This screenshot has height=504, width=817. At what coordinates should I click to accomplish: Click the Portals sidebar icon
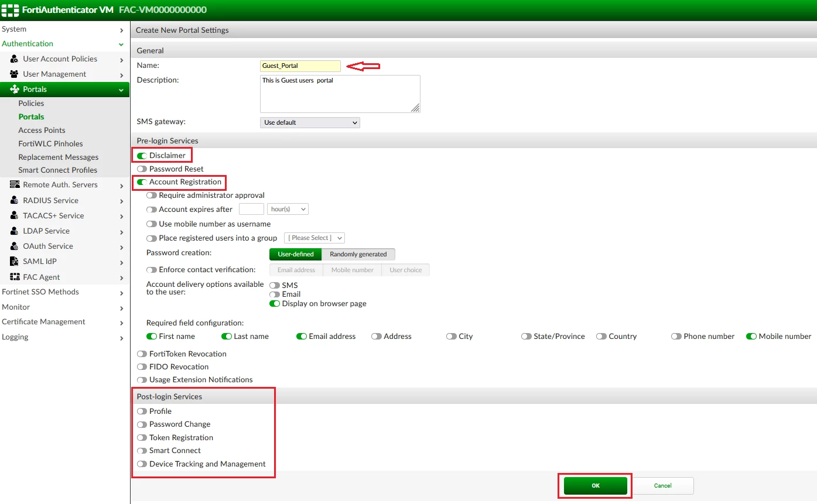coord(14,90)
